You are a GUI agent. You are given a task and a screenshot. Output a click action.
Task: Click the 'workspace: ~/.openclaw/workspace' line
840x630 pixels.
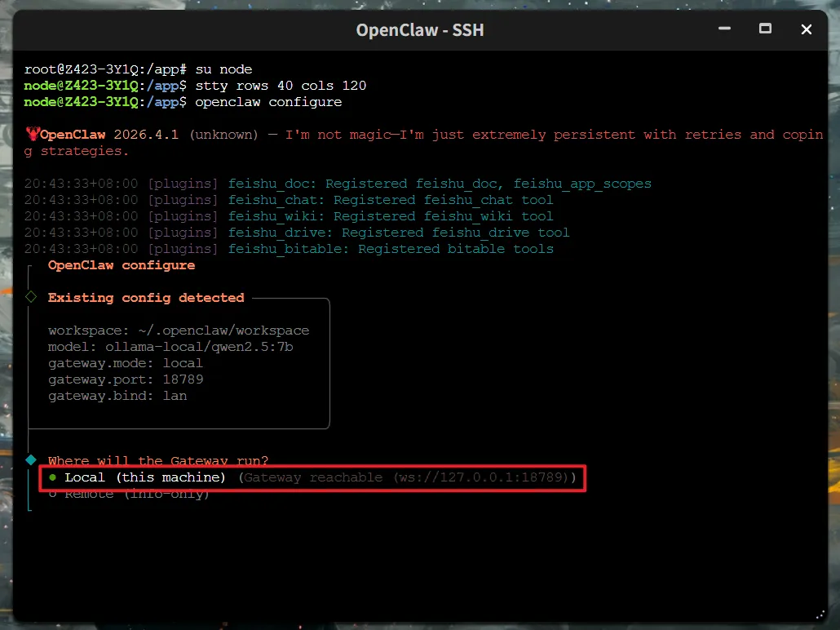click(x=179, y=331)
